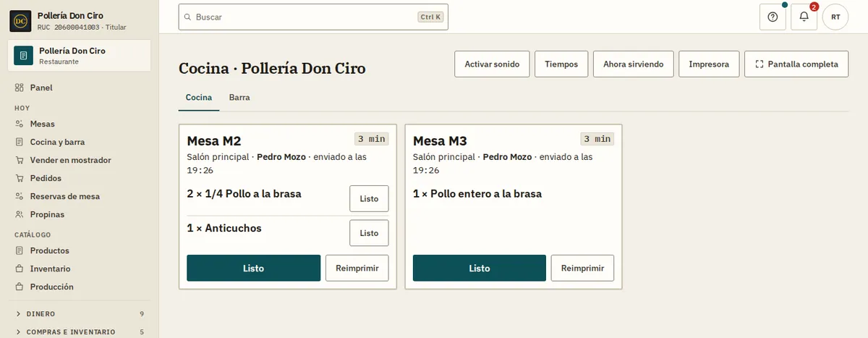
Task: Click the Ahora sirviendo button
Action: pos(634,64)
